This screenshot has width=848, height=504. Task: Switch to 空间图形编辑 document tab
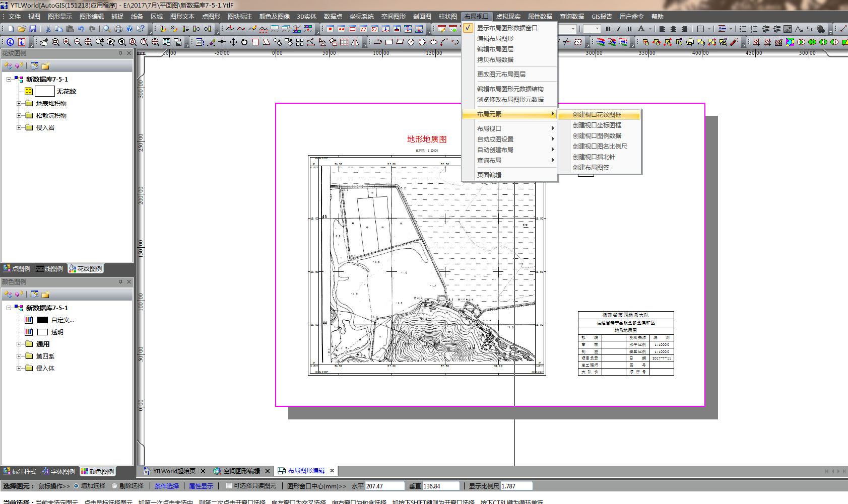[241, 471]
